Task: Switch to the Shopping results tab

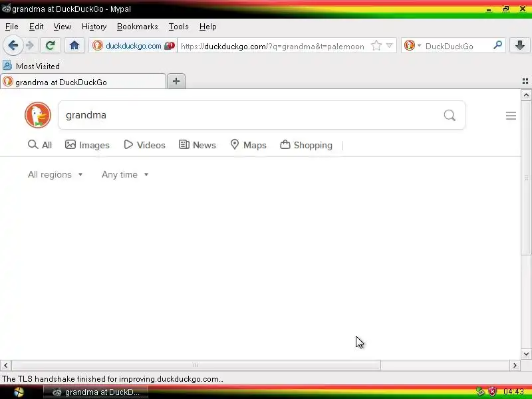Action: click(306, 145)
